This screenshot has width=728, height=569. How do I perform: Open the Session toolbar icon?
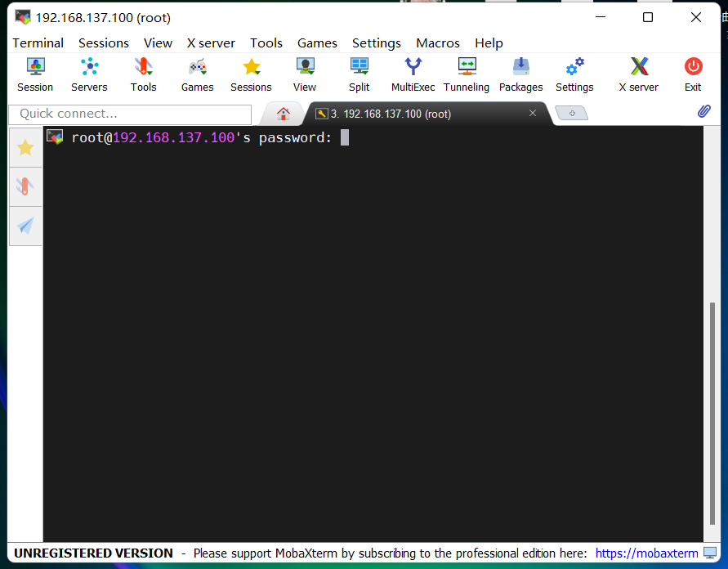[x=35, y=74]
